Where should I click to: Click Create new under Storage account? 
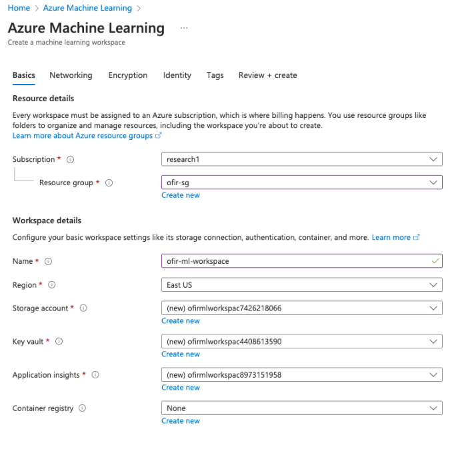[x=180, y=320]
